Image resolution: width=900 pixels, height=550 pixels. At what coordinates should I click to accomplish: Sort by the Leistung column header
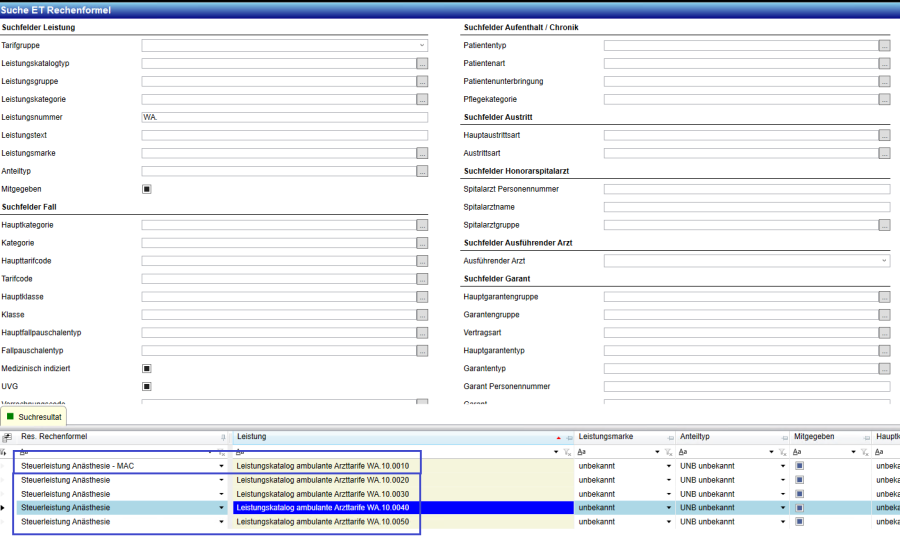(x=390, y=438)
